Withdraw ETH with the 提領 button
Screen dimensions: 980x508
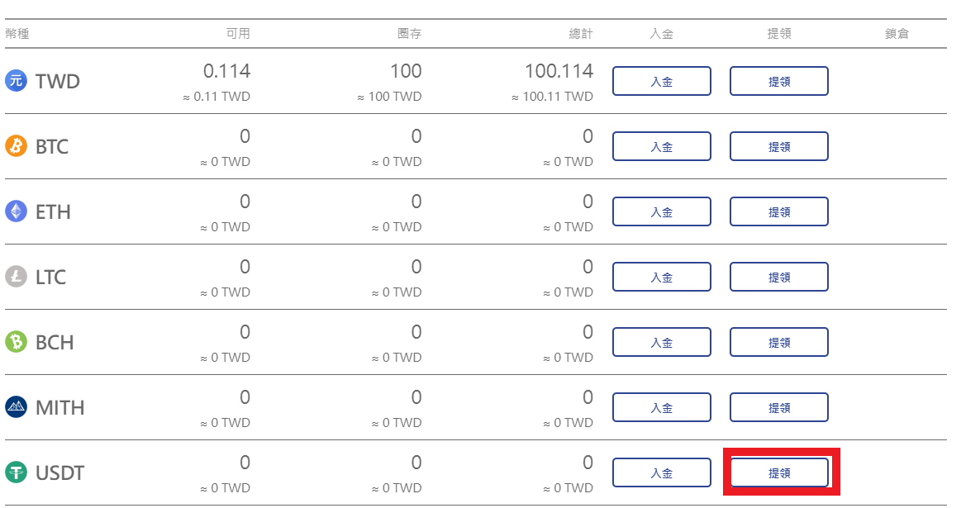tap(778, 211)
